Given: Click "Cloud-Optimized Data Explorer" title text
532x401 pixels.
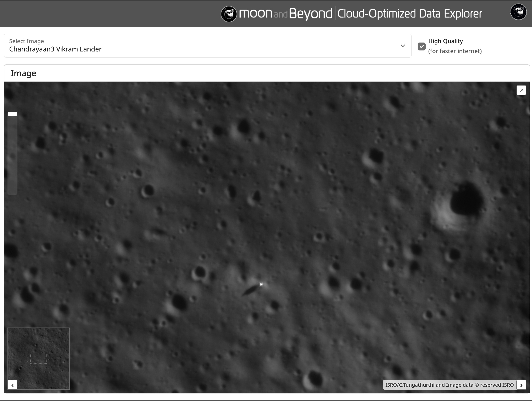Looking at the screenshot, I should tap(410, 14).
